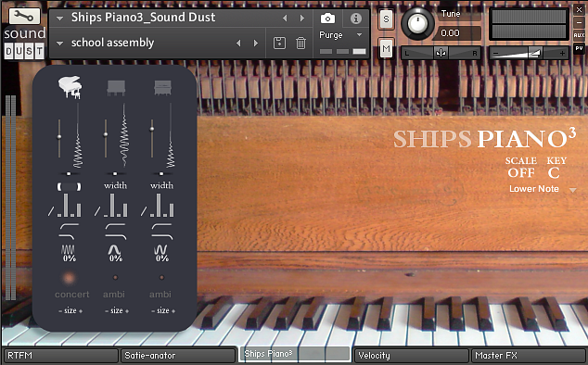Click the concert reverb label
This screenshot has width=588, height=365.
coord(72,295)
